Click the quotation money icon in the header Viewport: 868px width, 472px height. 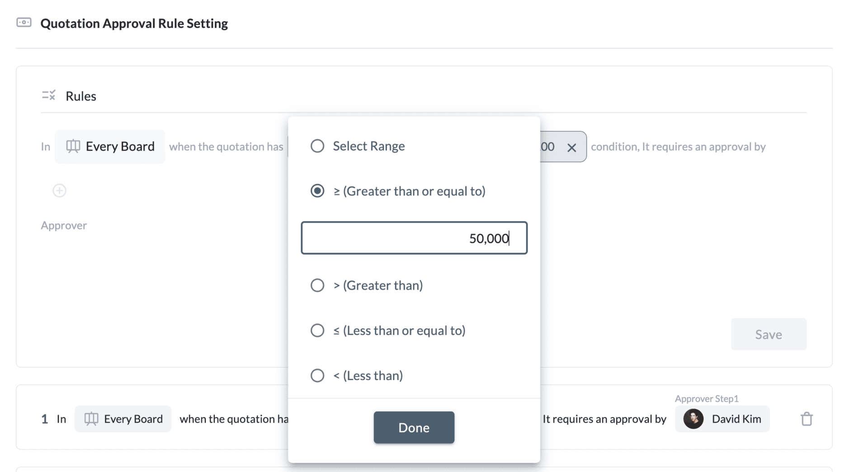tap(24, 22)
